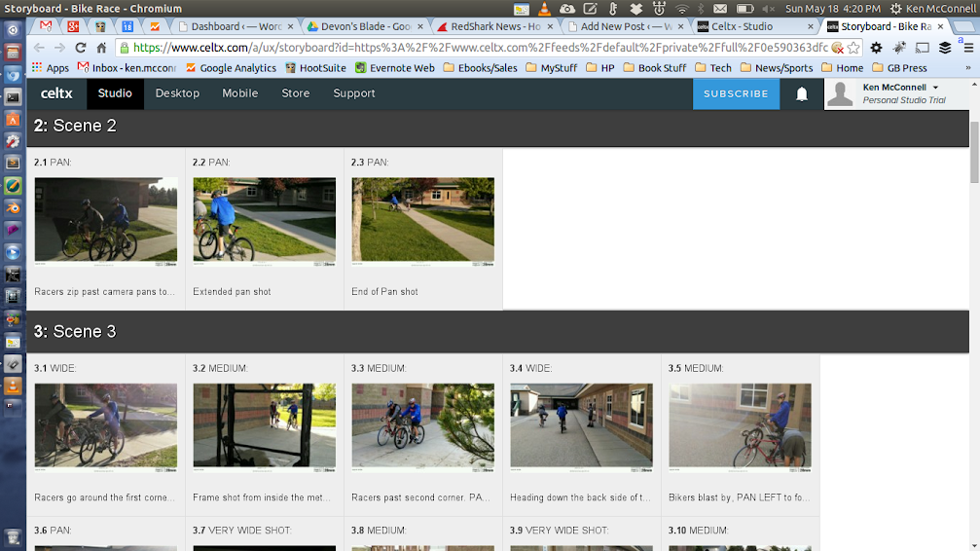Screen dimensions: 980x551
Task: Open the Chromium hamburger menu
Action: (968, 48)
